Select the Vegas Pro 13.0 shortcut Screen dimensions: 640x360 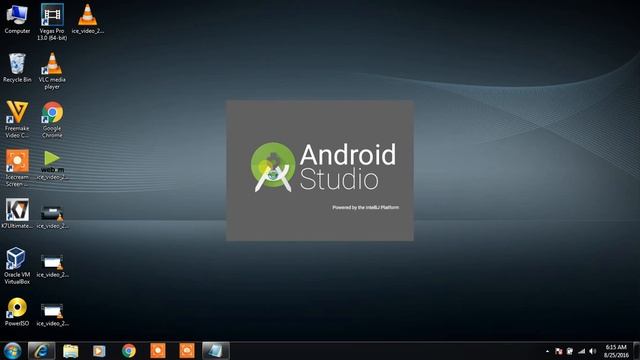point(52,22)
